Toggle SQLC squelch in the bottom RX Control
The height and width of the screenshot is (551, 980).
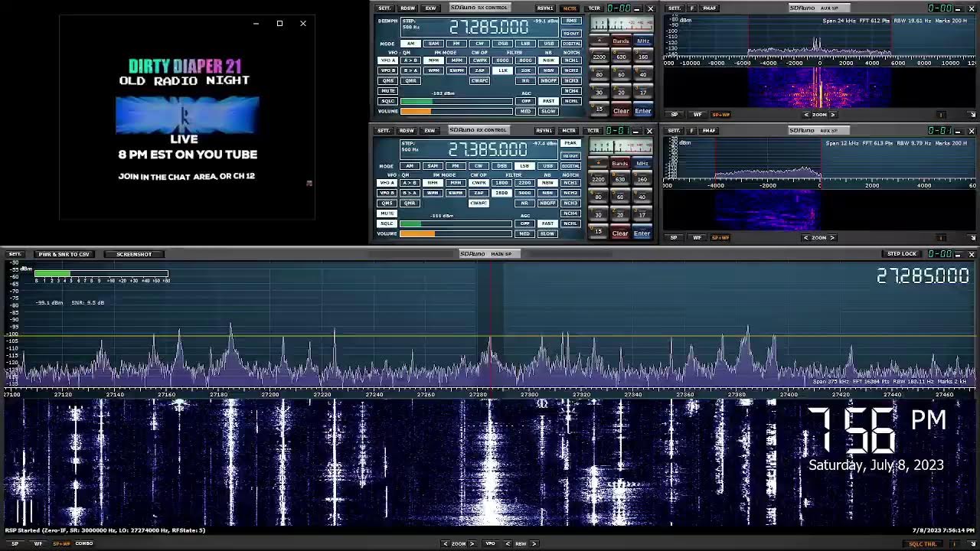[x=387, y=223]
